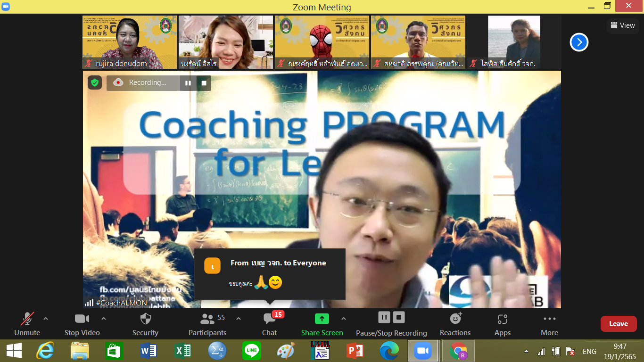Switch to Google Chrome from taskbar

[x=458, y=351]
